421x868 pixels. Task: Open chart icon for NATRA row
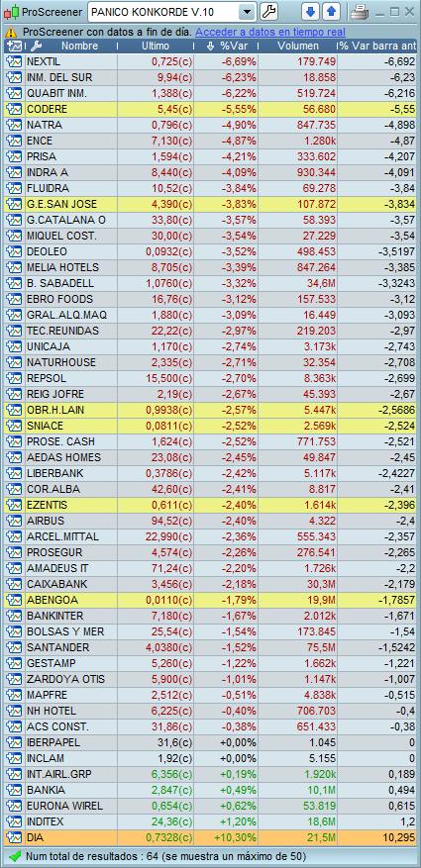pyautogui.click(x=13, y=125)
